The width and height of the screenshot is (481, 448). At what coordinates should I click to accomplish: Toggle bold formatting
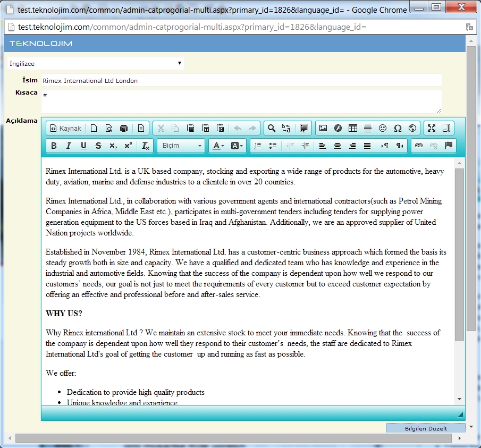(54, 146)
